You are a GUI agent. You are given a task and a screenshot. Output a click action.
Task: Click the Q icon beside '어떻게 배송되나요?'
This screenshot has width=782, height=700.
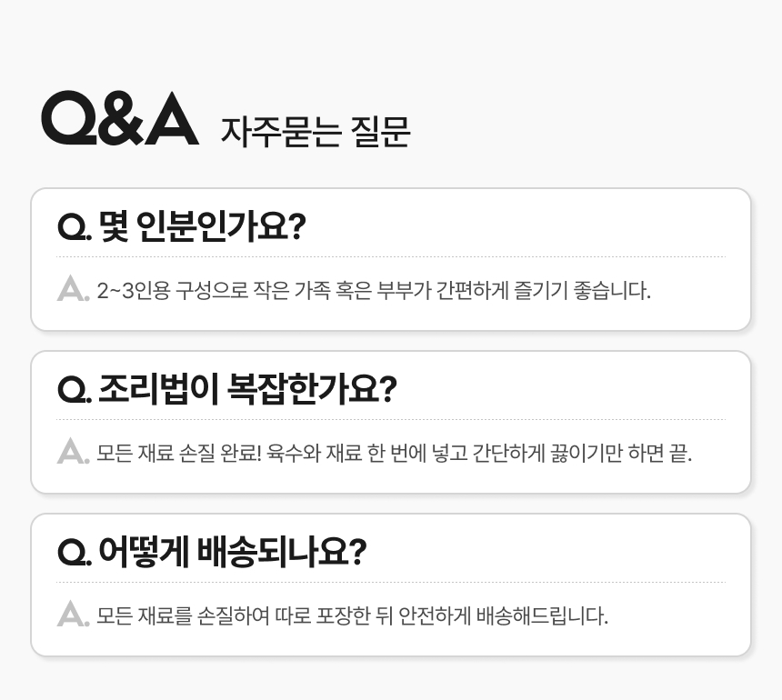tap(72, 553)
